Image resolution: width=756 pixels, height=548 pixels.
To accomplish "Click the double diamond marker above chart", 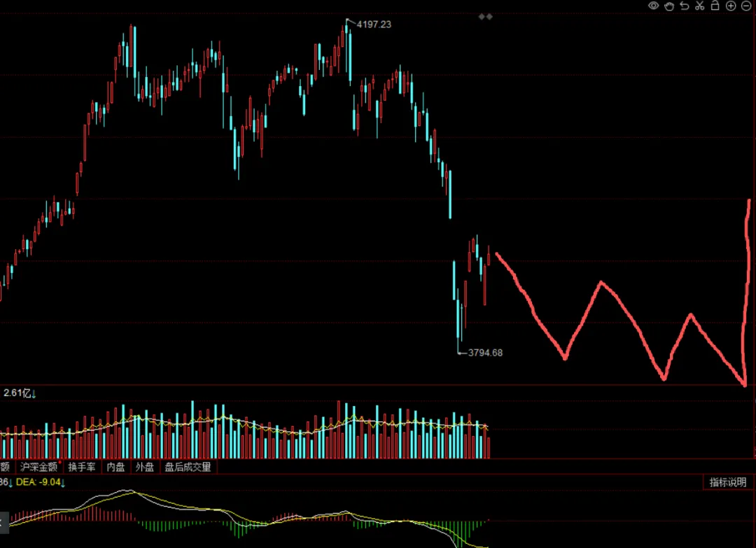I will [485, 17].
